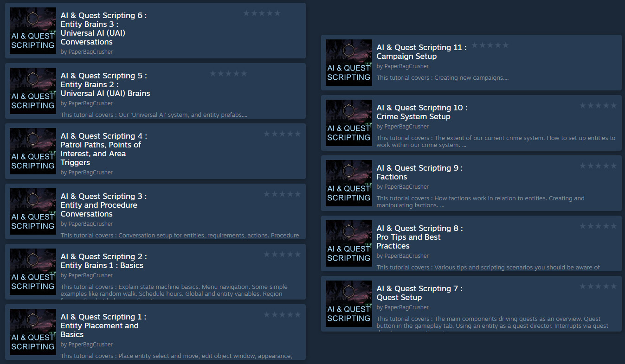The image size is (625, 364).
Task: Open Entity and Procedure Conversations guide title
Action: coord(104,205)
